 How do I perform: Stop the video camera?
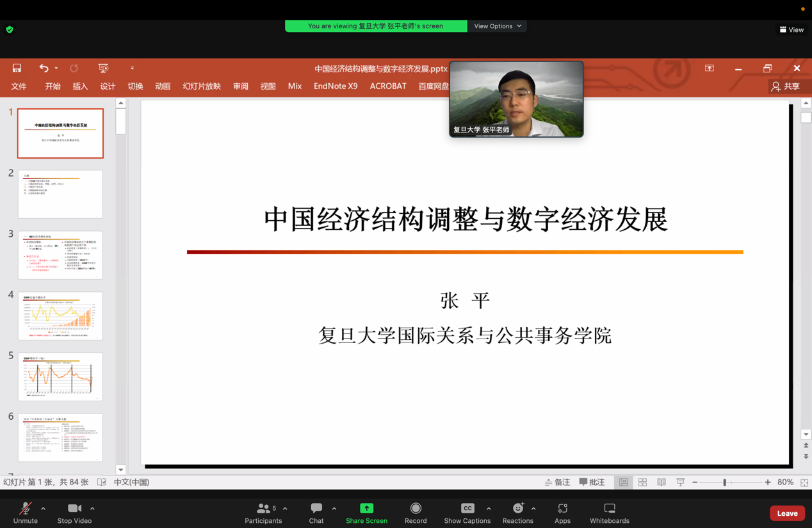coord(74,513)
